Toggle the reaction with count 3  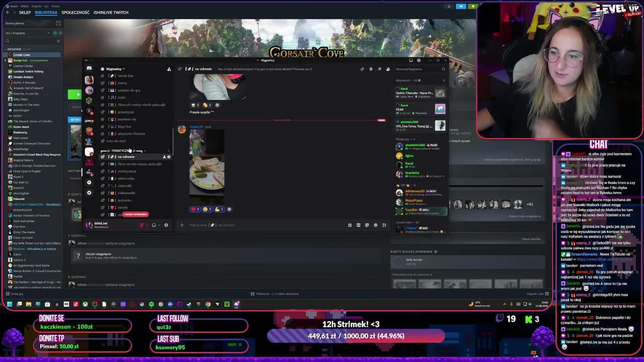(207, 105)
